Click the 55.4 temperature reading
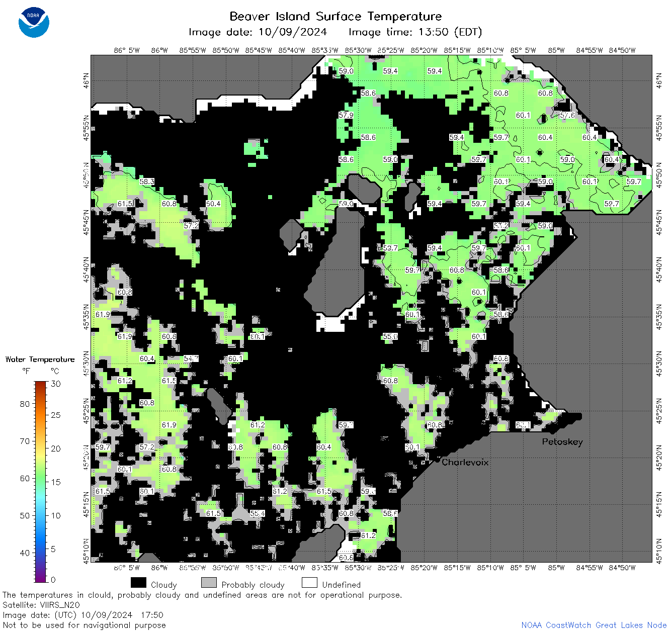 (258, 513)
